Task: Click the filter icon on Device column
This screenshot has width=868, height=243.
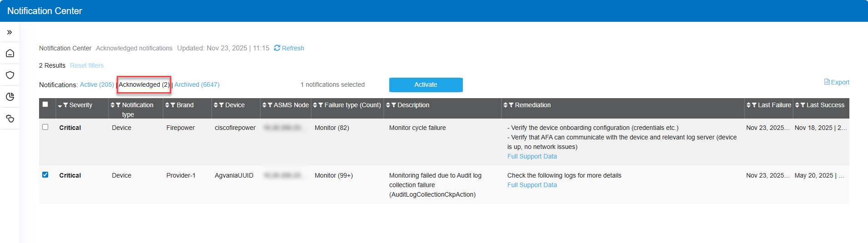Action: point(222,105)
